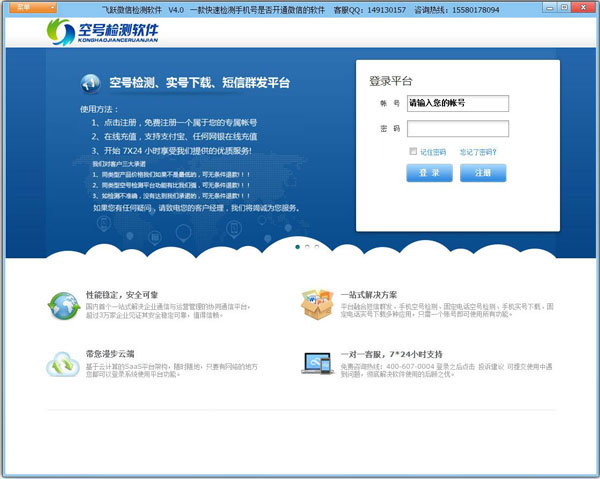Image resolution: width=600 pixels, height=479 pixels.
Task: Select the first banner carousel dot
Action: point(297,245)
